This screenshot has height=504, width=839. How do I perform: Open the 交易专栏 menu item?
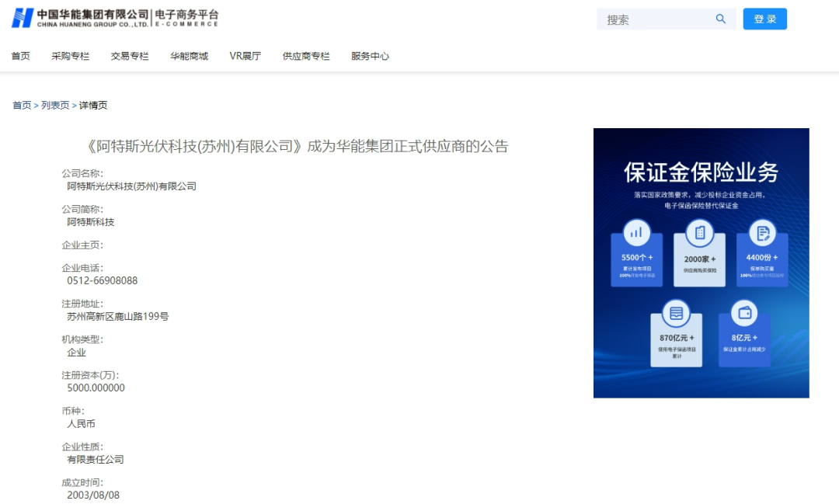tap(130, 56)
